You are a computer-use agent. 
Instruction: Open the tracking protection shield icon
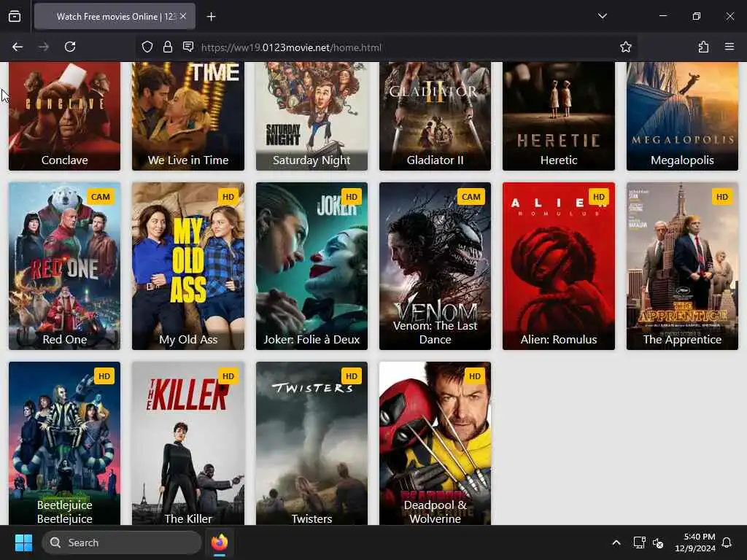[147, 47]
